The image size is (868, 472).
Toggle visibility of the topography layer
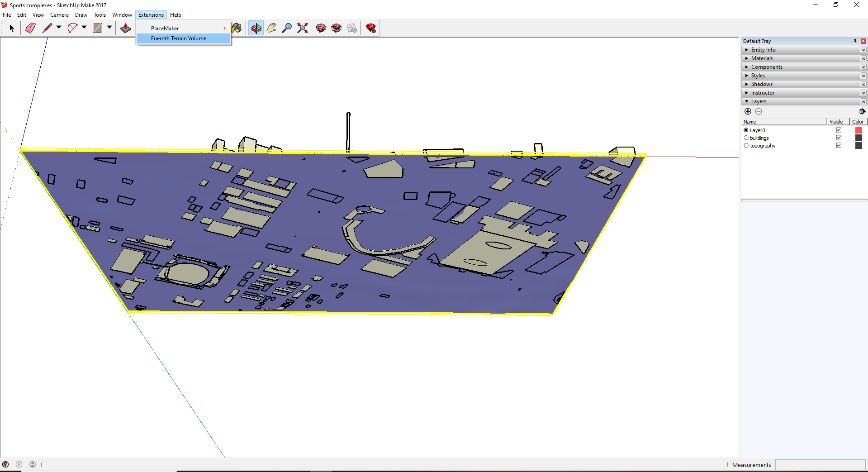pos(839,145)
